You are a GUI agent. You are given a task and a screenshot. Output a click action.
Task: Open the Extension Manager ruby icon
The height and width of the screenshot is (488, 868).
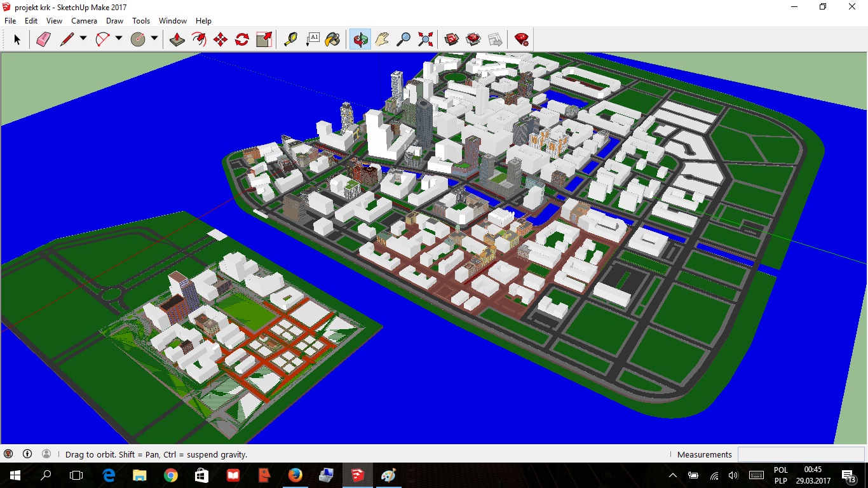click(x=522, y=40)
